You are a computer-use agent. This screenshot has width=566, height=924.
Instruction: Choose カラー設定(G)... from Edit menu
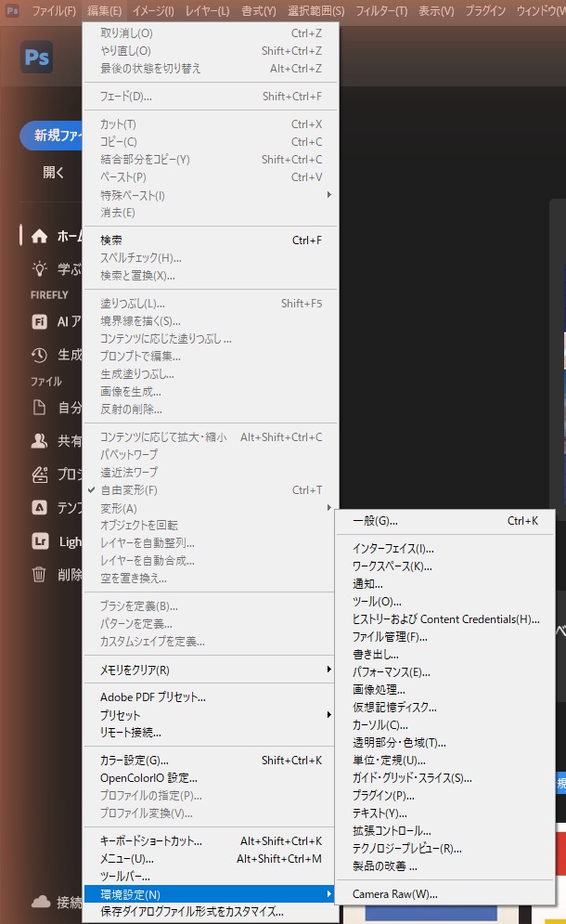pos(211,761)
